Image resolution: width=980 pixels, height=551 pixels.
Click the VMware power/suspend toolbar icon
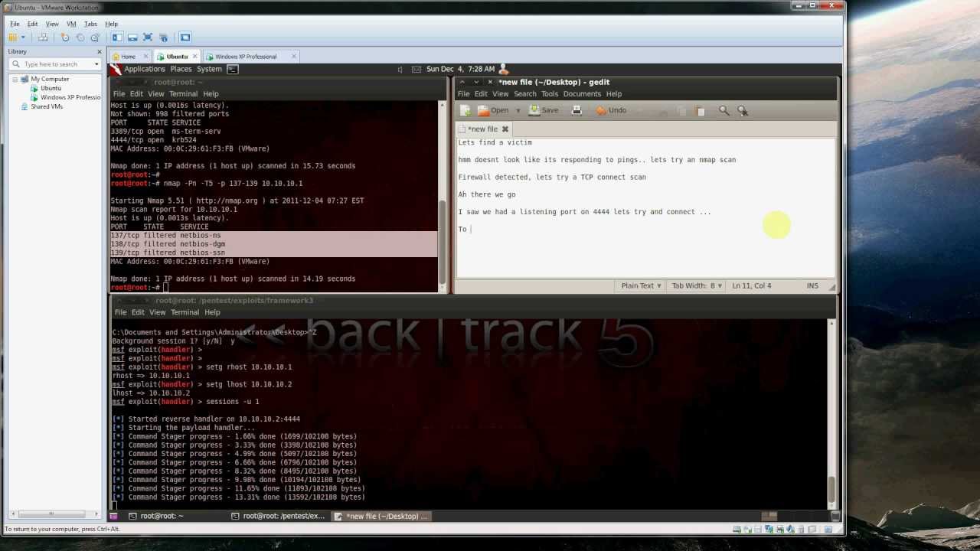click(x=13, y=37)
